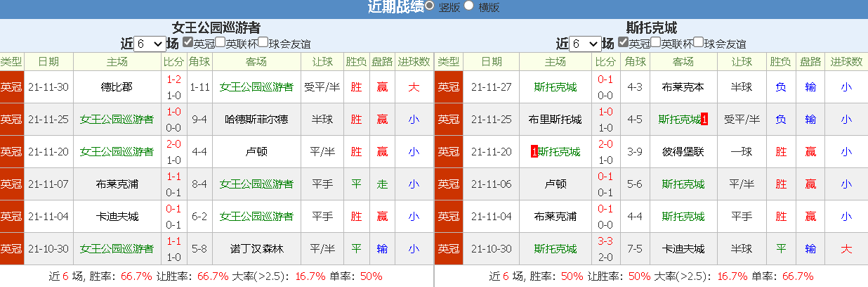Open 彼得堡联 team link

pos(683,152)
